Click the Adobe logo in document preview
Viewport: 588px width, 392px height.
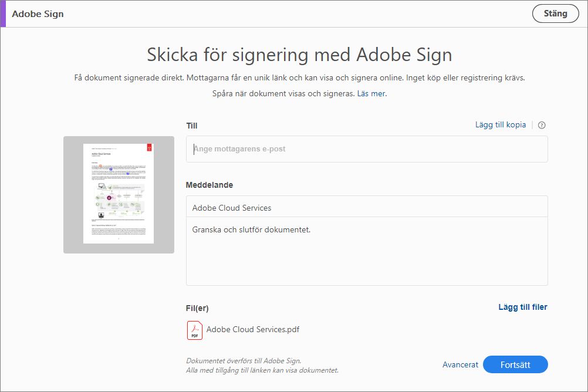[x=149, y=148]
